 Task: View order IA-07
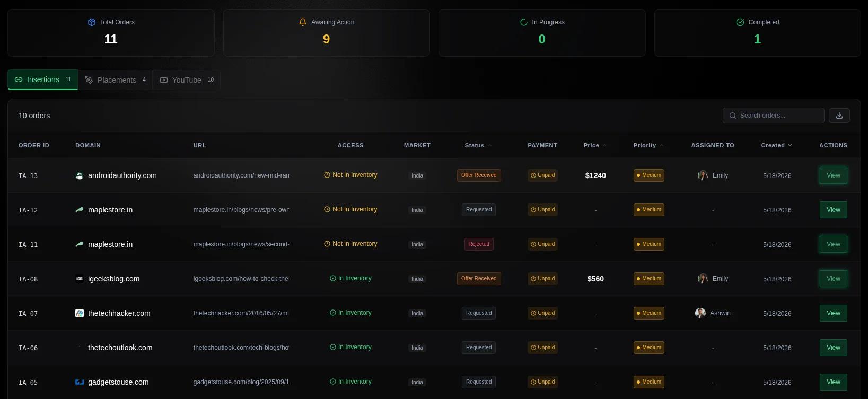834,313
